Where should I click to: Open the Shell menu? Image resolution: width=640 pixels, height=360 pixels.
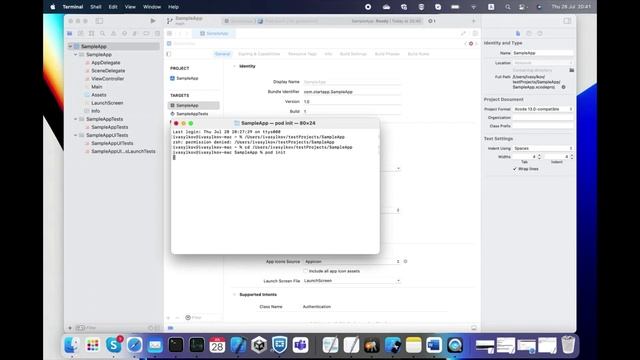[x=96, y=7]
